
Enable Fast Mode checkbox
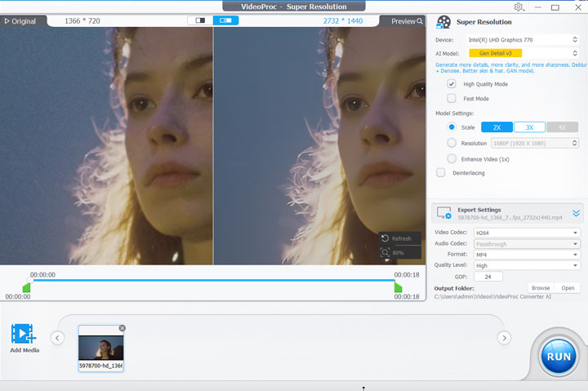pyautogui.click(x=452, y=98)
